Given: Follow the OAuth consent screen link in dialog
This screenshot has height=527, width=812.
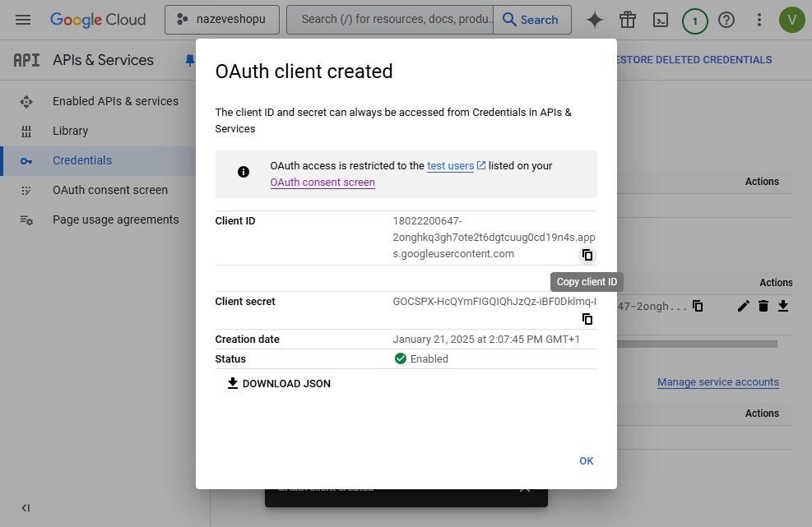Looking at the screenshot, I should 322,183.
